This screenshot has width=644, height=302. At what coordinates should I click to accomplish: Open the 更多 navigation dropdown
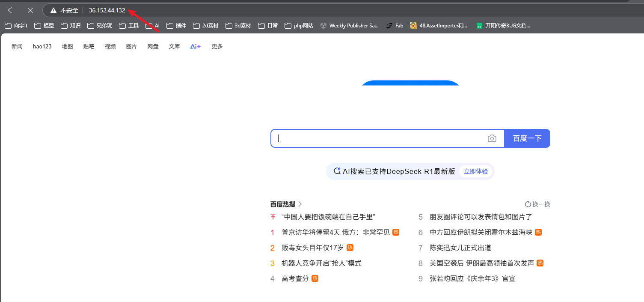(217, 46)
